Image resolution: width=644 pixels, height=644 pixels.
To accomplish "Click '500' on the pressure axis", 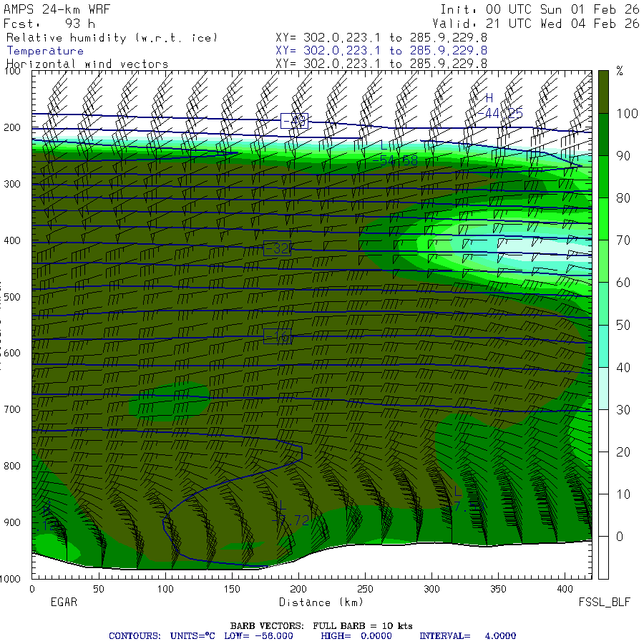I will (12, 297).
